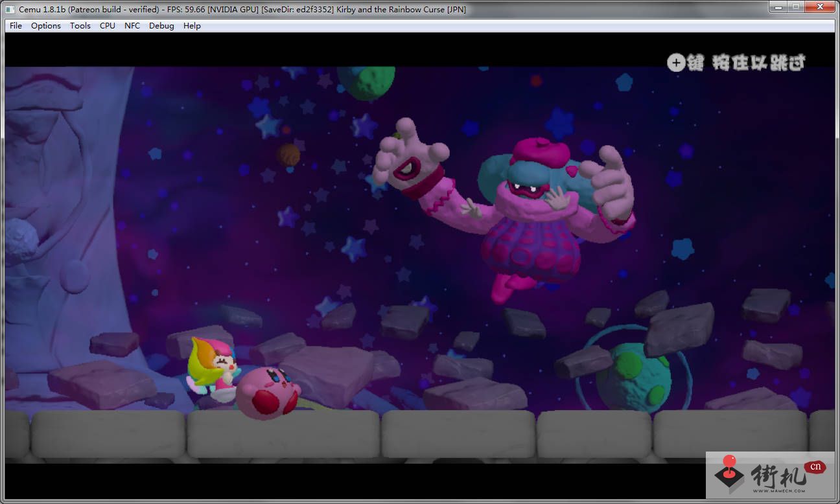Click the skip cutscene prompt text

click(747, 63)
